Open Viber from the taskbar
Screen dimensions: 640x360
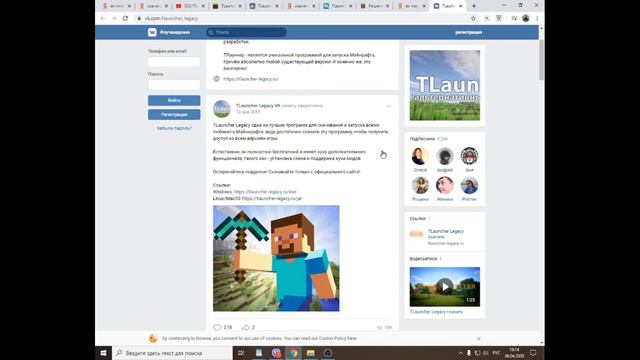pos(276,353)
